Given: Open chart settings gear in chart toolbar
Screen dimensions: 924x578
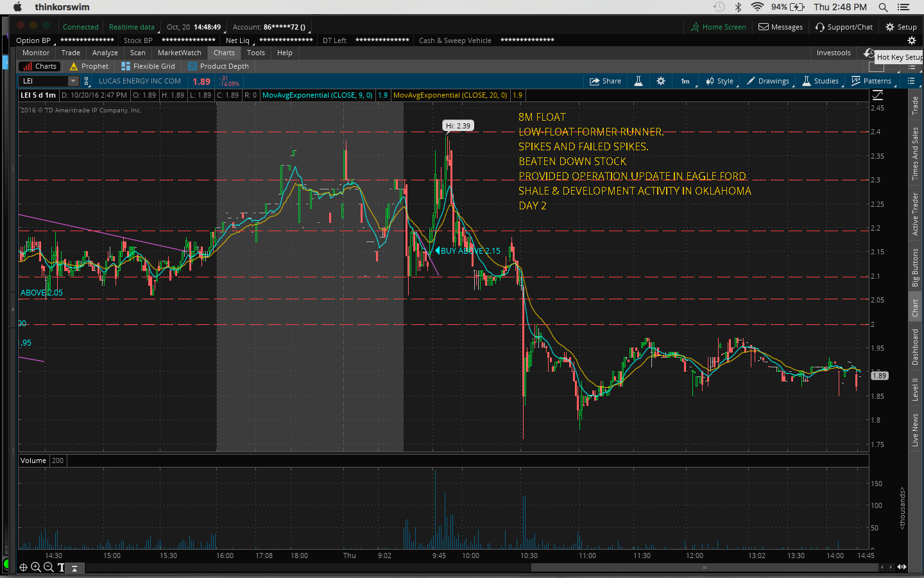Looking at the screenshot, I should [661, 81].
